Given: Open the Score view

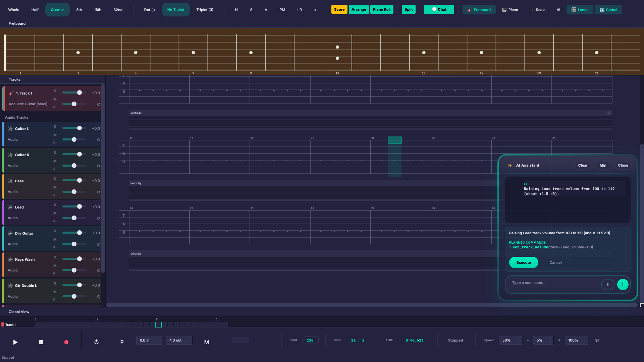Looking at the screenshot, I should (339, 9).
